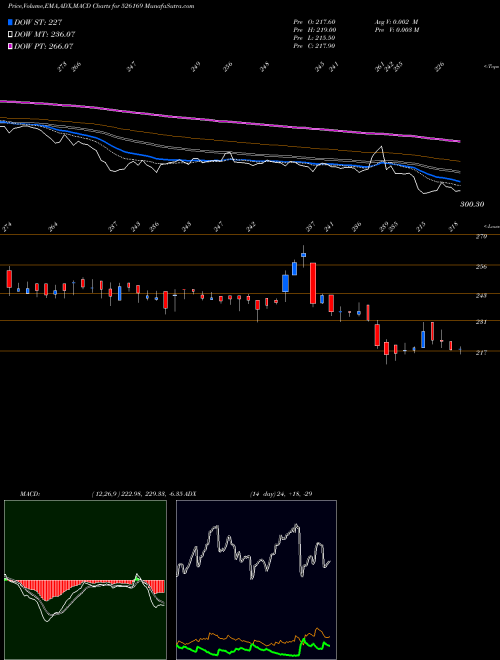The image size is (500, 660).
Task: Click the 300.30 value below the EMA lines
Action: (x=472, y=204)
